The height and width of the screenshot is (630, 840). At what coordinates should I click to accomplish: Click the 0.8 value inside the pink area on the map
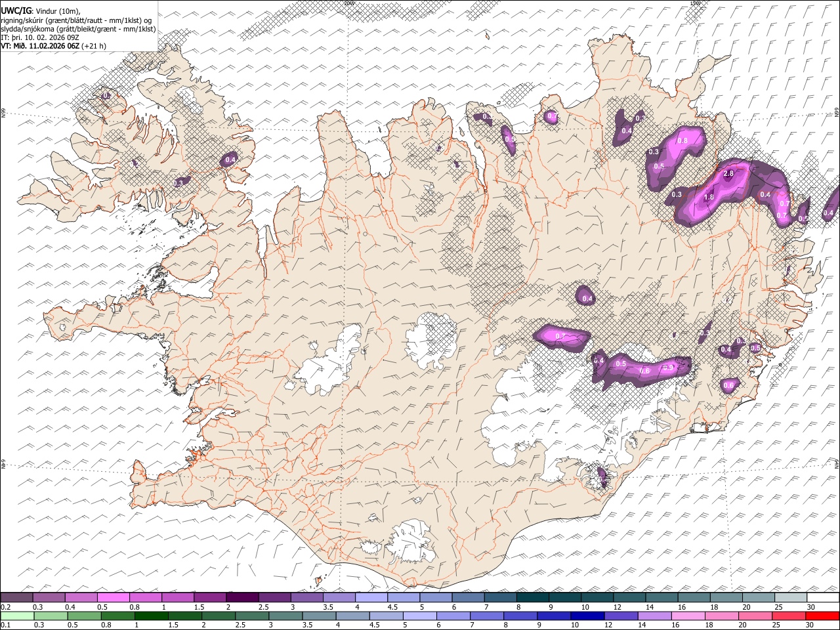pos(682,140)
